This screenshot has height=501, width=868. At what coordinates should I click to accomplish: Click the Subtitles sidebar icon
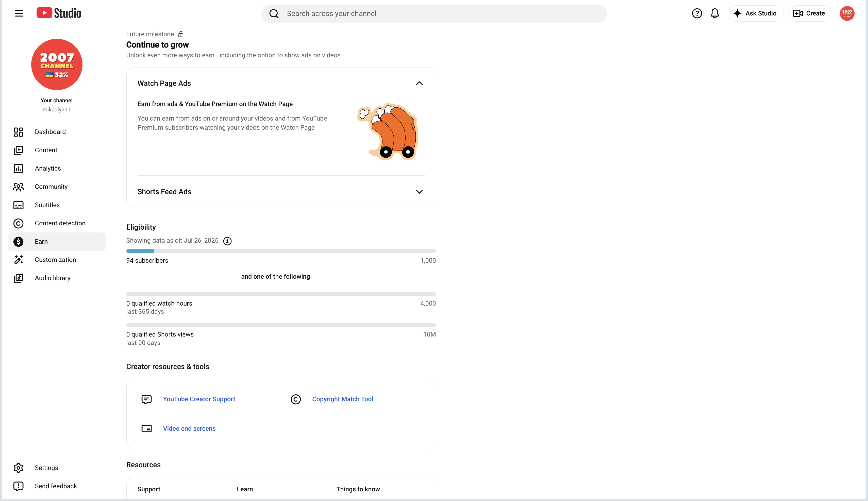tap(18, 205)
